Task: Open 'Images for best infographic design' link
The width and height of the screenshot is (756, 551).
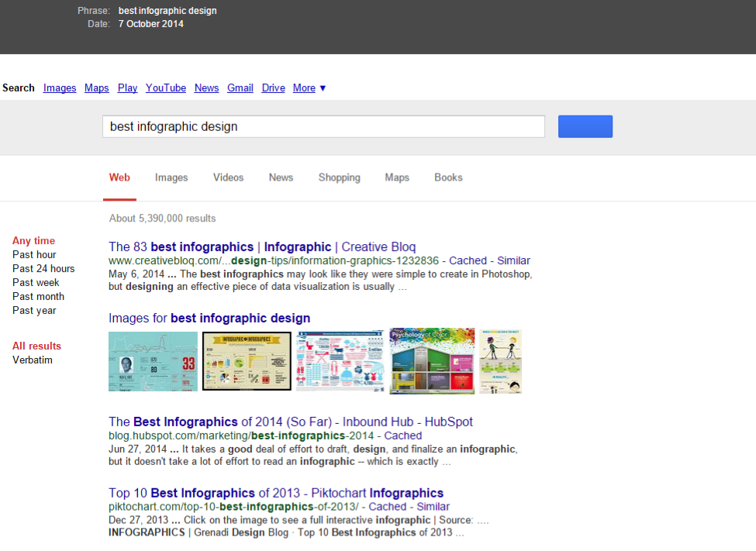Action: click(209, 319)
